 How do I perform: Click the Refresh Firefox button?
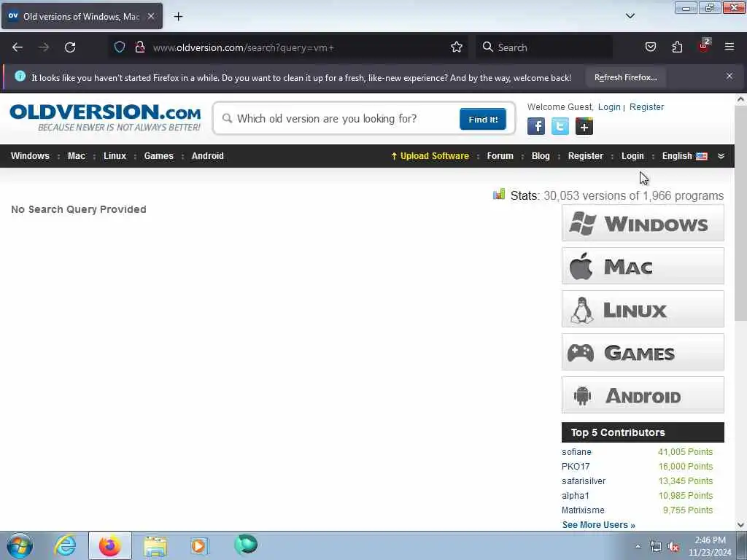625,77
